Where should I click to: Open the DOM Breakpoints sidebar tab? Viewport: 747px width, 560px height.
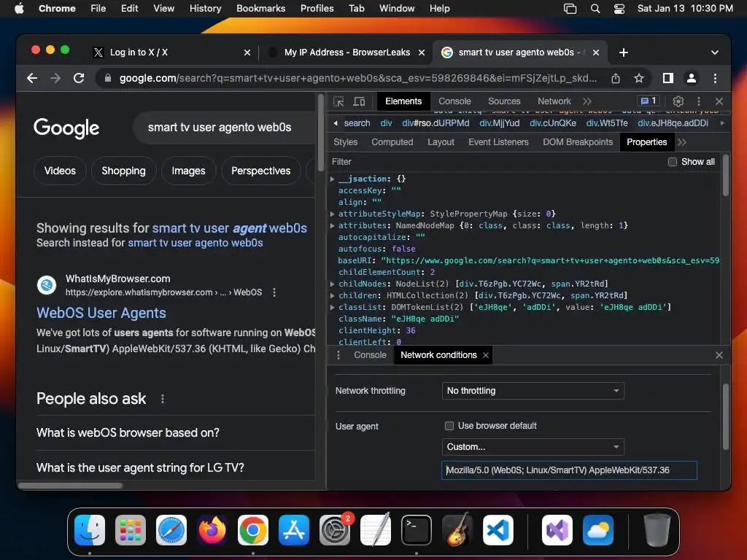(578, 142)
